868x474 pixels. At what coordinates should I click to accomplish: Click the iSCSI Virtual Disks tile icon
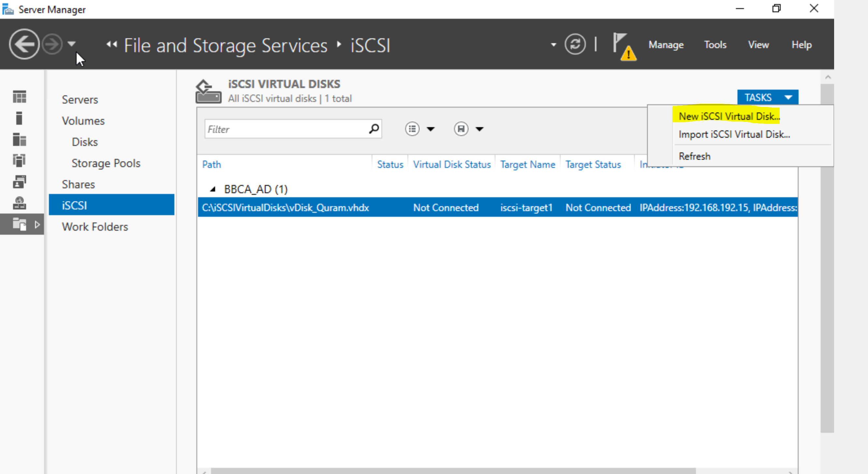tap(208, 91)
